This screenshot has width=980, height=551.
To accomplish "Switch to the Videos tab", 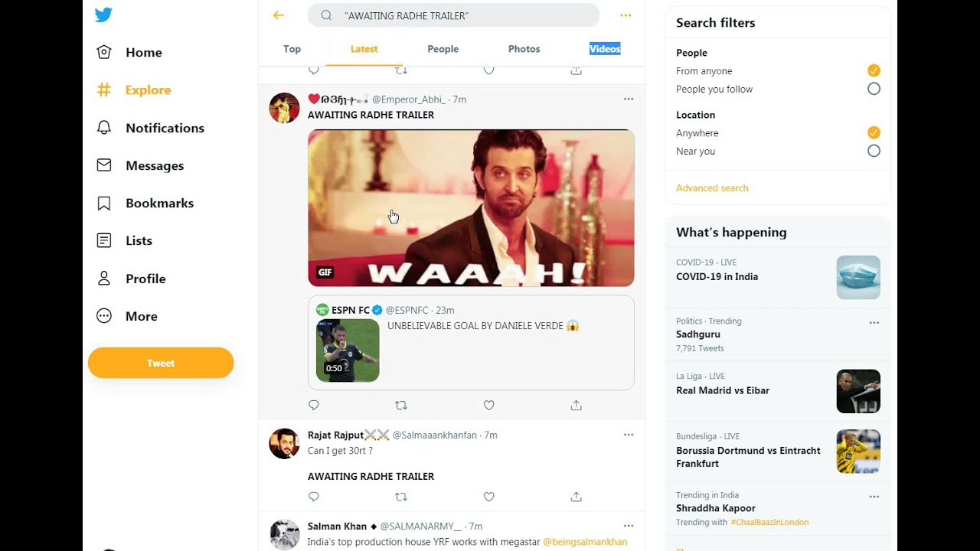I will 605,49.
